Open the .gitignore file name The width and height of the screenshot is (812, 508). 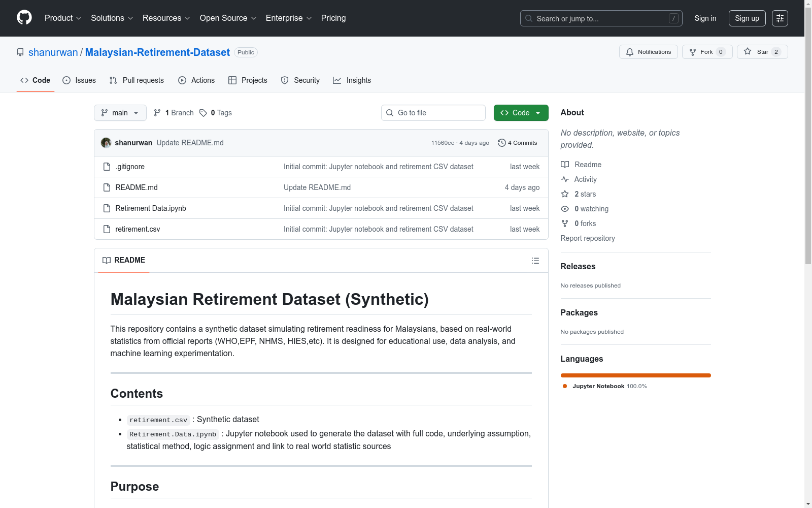(130, 167)
